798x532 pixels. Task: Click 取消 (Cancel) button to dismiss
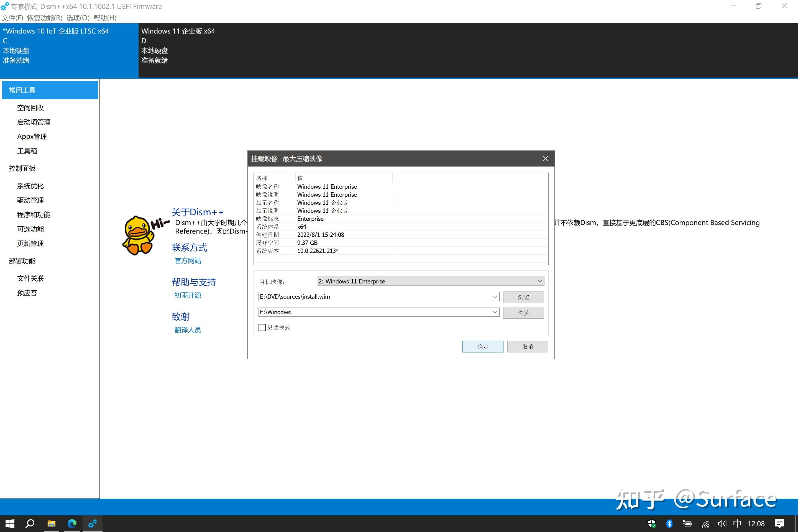[x=528, y=347]
